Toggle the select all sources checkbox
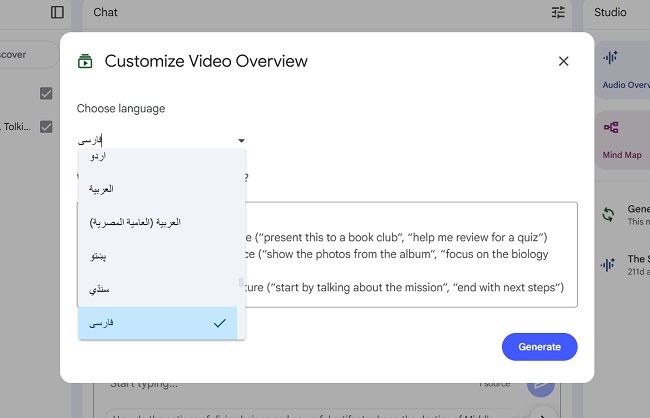The width and height of the screenshot is (650, 418). pos(46,93)
